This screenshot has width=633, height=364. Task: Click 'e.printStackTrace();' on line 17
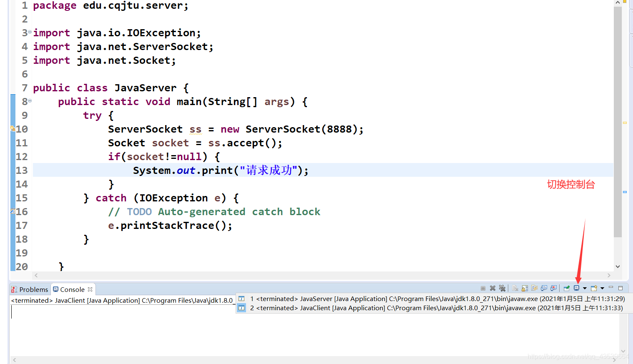click(170, 226)
